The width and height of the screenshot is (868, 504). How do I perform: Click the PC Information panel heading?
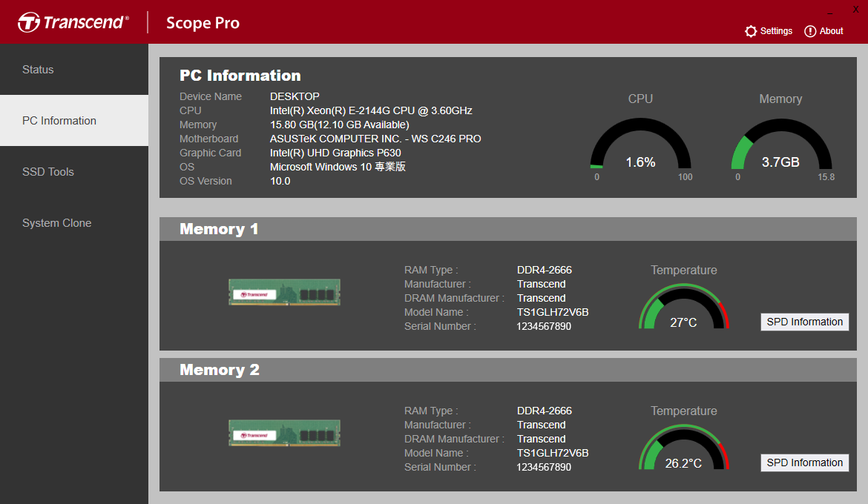click(240, 76)
